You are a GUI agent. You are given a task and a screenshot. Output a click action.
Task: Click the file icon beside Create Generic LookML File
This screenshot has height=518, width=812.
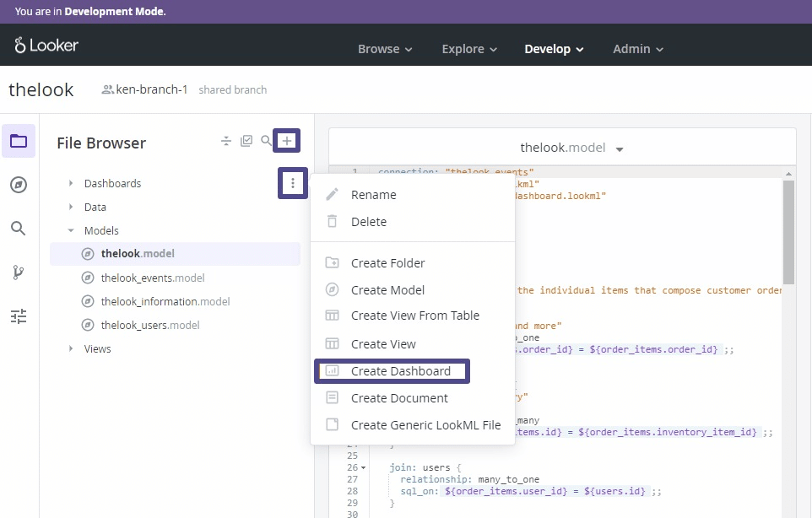[332, 425]
